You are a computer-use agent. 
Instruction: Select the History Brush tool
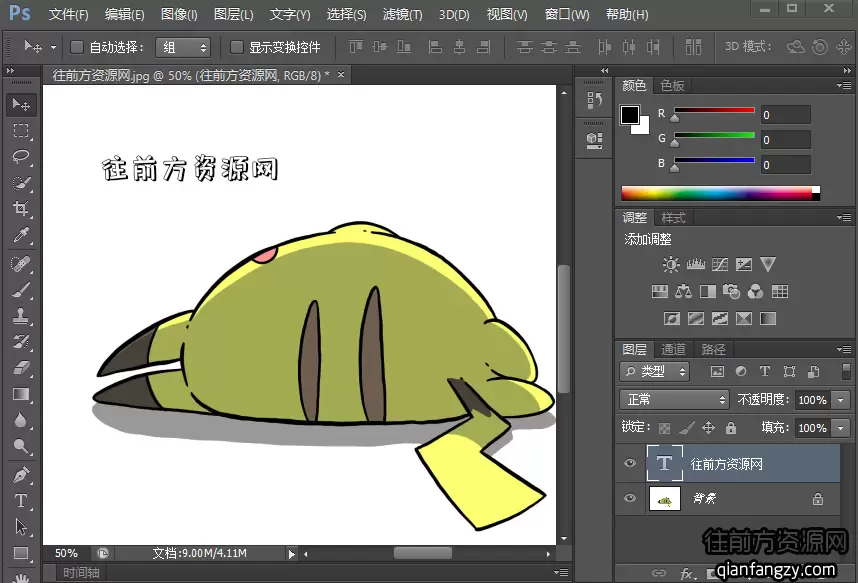[x=21, y=342]
